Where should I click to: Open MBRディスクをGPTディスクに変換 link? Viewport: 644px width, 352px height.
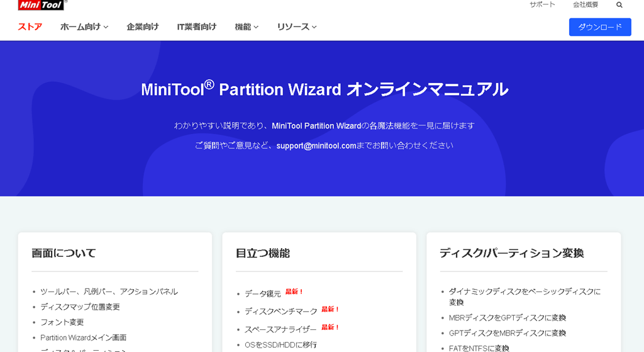point(508,317)
